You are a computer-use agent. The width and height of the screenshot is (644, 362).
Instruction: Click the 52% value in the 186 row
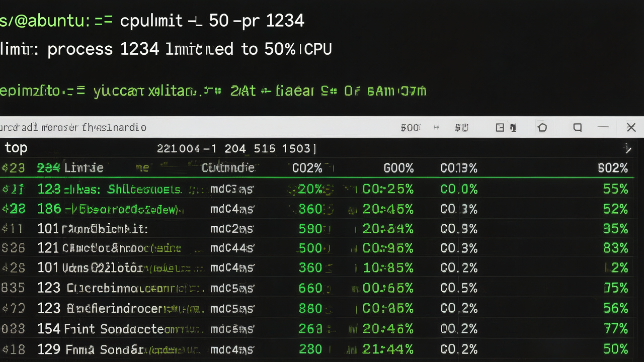click(615, 209)
